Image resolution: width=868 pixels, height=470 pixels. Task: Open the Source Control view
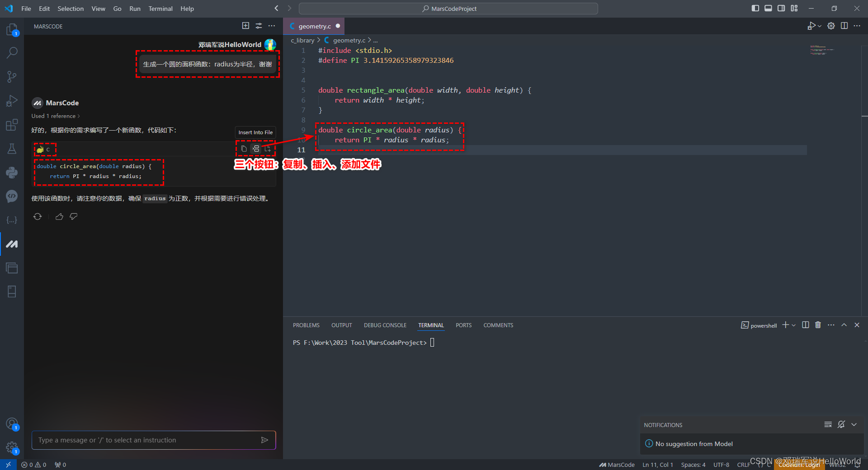(12, 76)
